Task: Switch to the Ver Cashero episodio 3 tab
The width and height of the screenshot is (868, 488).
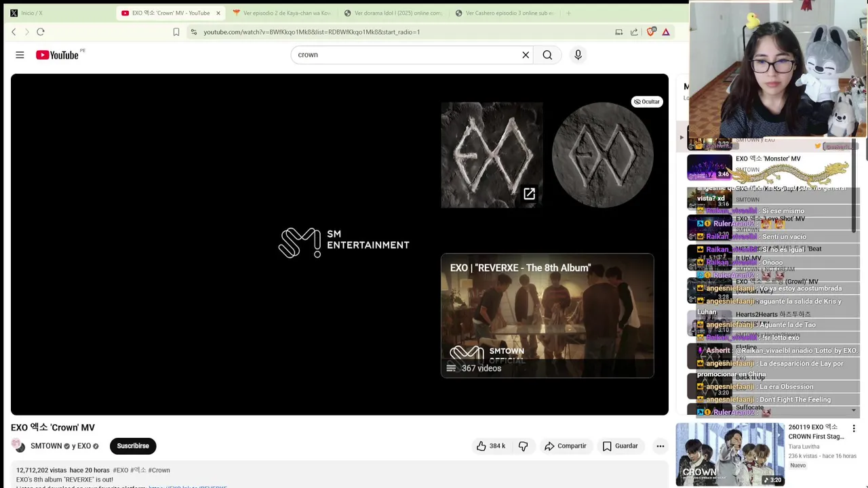Action: [x=505, y=13]
